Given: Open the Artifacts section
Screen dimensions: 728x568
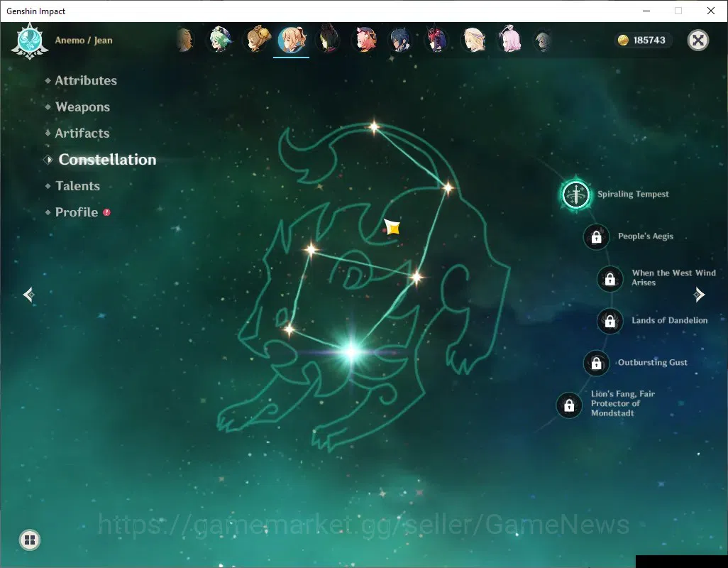Looking at the screenshot, I should (x=82, y=133).
